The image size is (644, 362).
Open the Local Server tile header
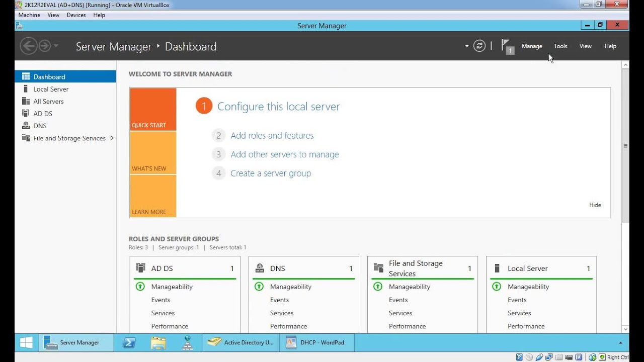[x=541, y=268]
